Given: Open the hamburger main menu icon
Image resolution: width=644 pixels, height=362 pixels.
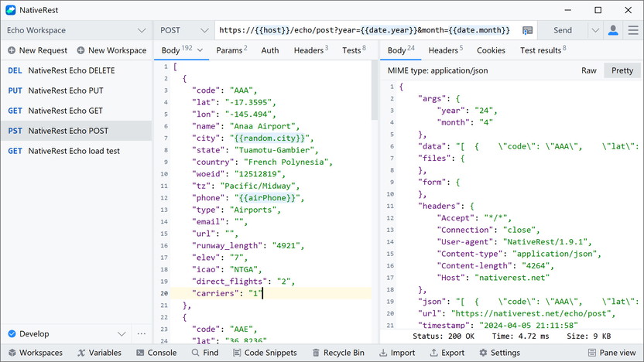Looking at the screenshot, I should (633, 30).
